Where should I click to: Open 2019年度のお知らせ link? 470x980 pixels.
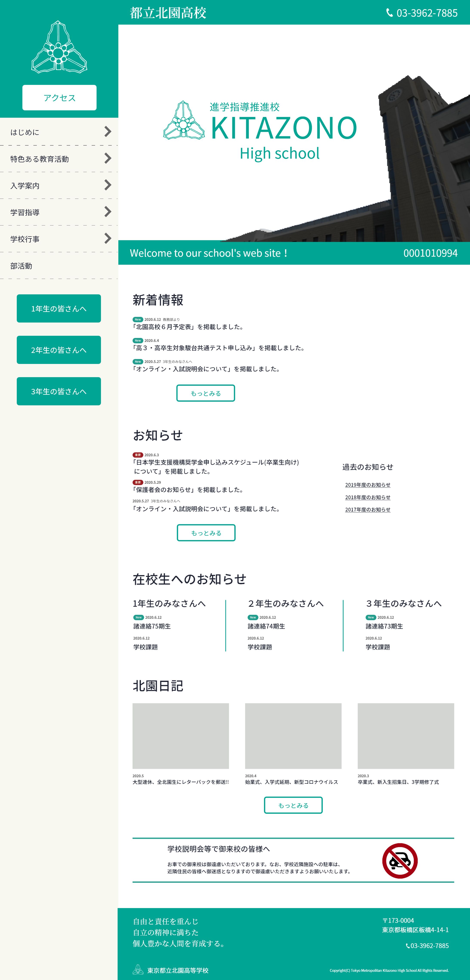pyautogui.click(x=368, y=485)
